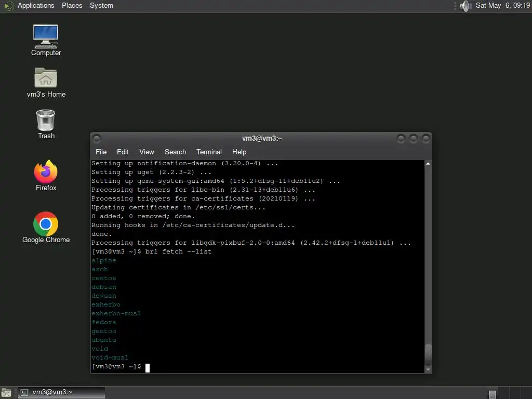Open the terminal View menu

147,152
